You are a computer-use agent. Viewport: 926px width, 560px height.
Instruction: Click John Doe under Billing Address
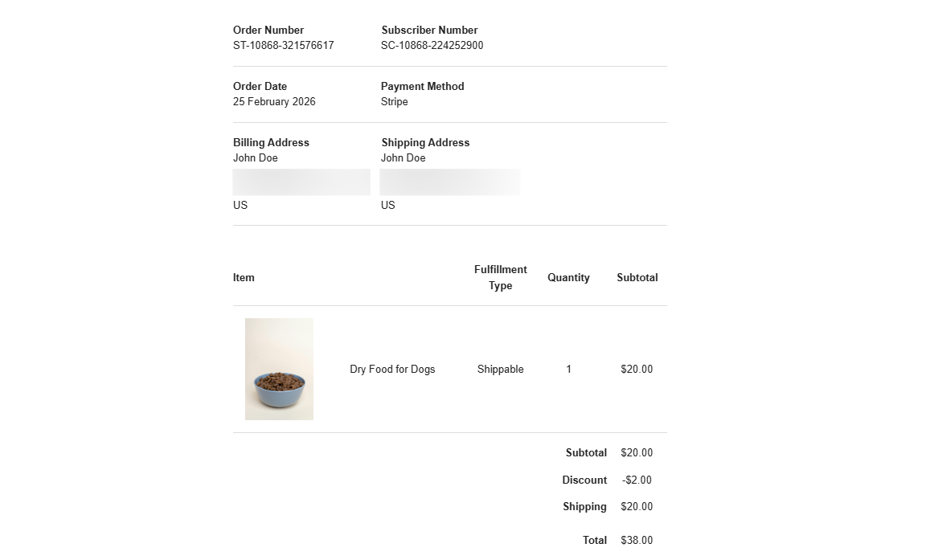point(255,157)
